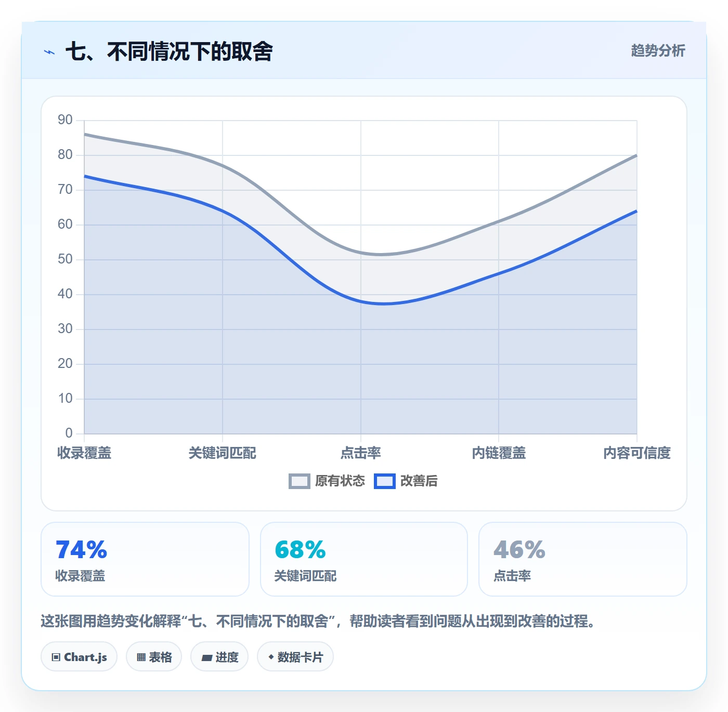Click the 表格 chip grid icon

point(141,657)
